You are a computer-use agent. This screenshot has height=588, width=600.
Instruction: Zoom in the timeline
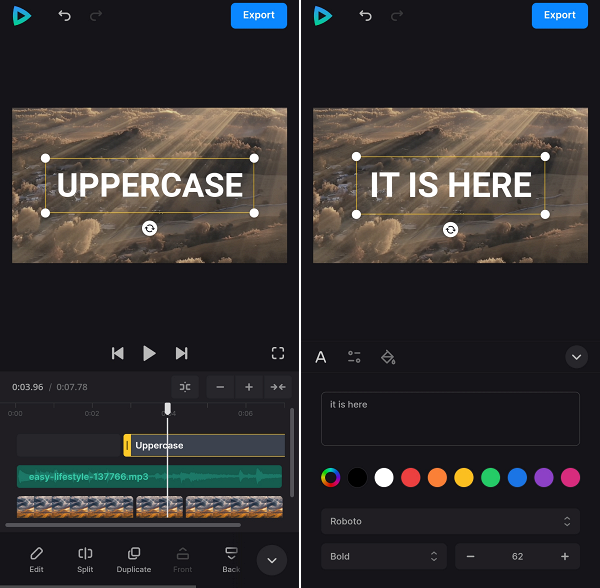tap(249, 387)
